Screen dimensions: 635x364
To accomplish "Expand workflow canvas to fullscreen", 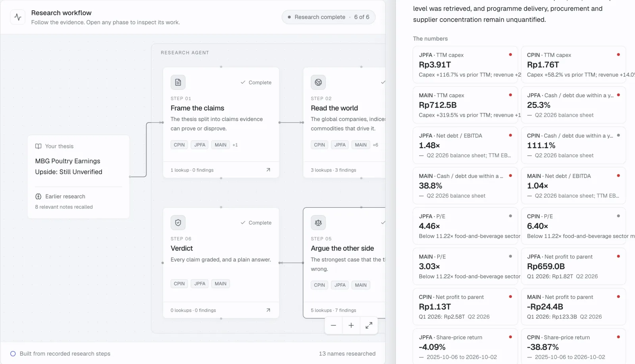I will tap(369, 325).
